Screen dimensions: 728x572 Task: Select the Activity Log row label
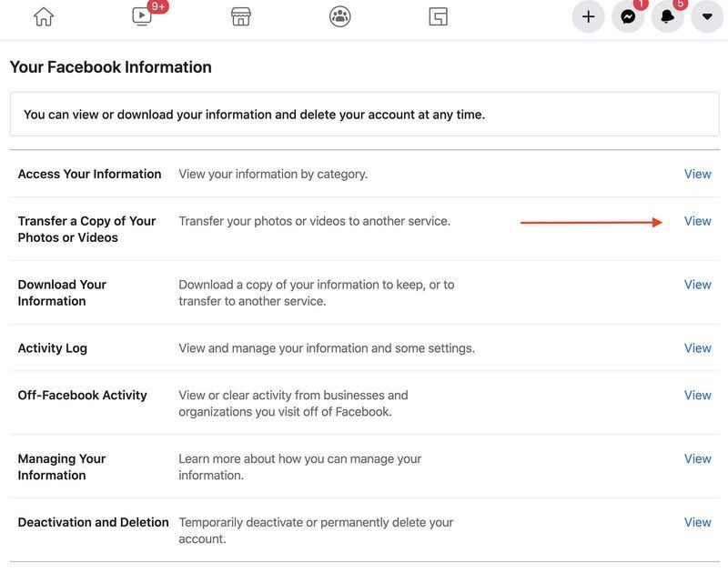(51, 347)
